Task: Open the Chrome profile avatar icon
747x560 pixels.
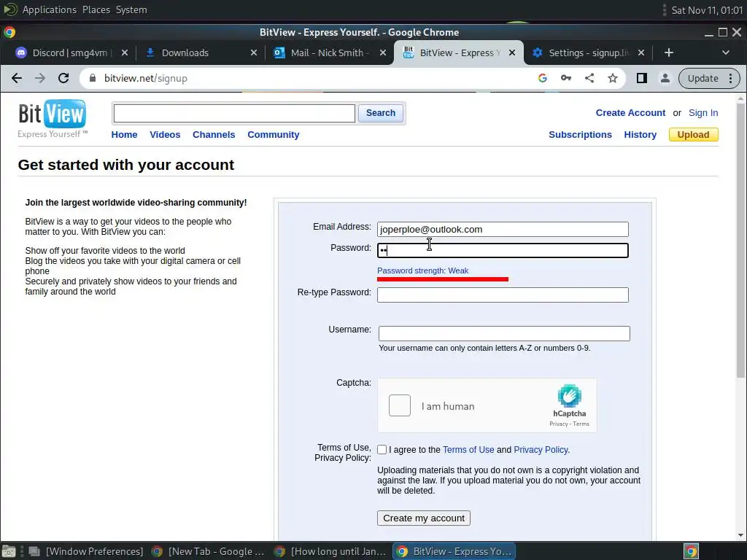Action: [x=665, y=78]
